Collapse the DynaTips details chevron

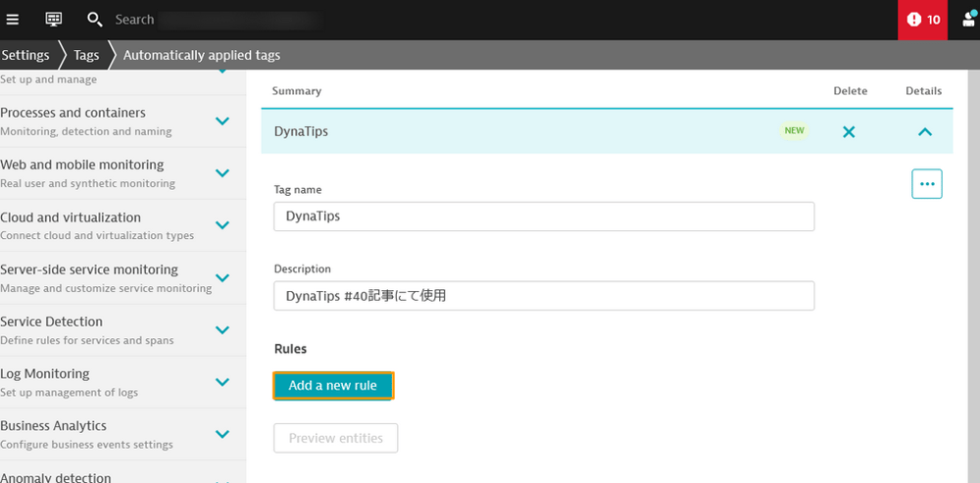click(925, 132)
